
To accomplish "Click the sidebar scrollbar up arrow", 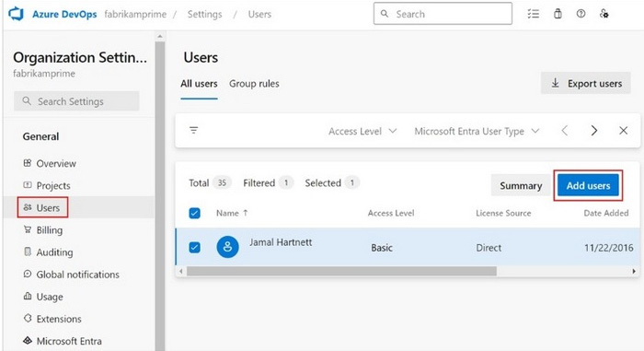I will click(160, 37).
